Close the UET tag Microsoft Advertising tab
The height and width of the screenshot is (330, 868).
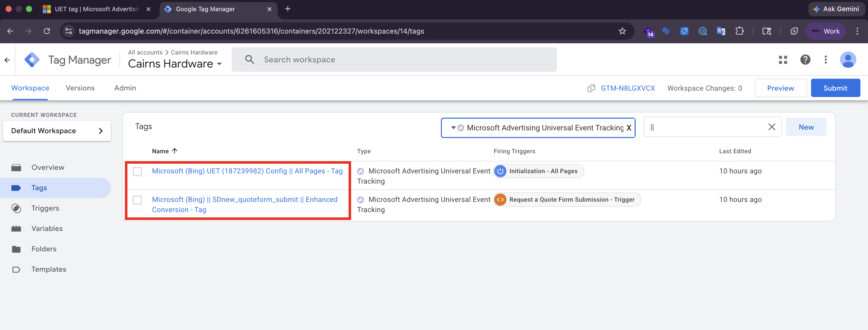tap(148, 9)
